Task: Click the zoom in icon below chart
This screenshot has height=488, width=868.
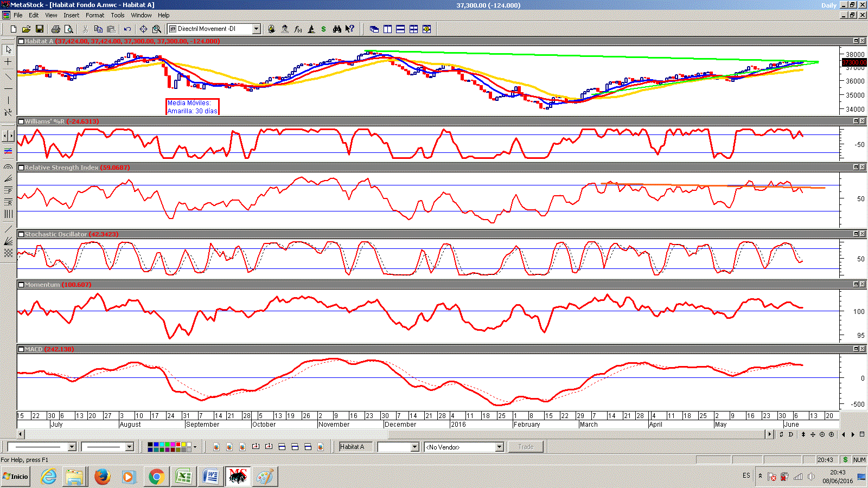Action: click(831, 434)
